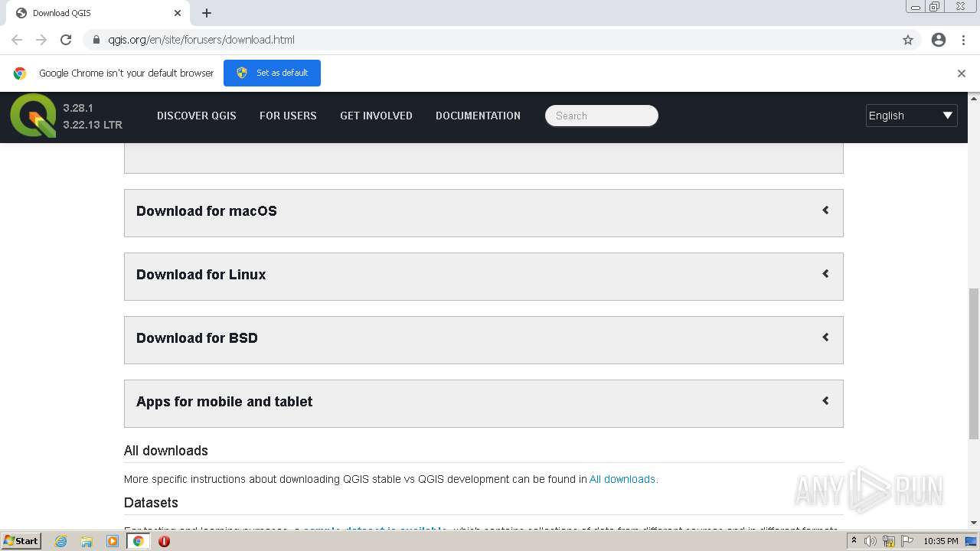Screen dimensions: 980x551
Task: Expand the Download for Linux section
Action: 484,276
